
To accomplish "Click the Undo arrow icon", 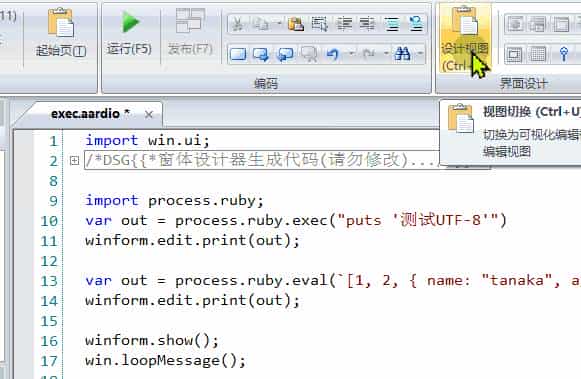I will point(332,54).
